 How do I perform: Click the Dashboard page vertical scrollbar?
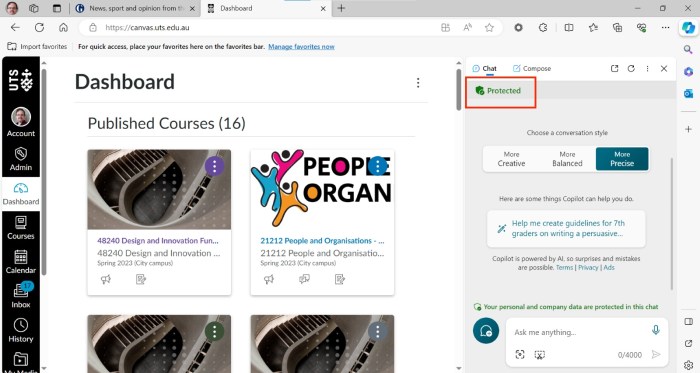458,89
